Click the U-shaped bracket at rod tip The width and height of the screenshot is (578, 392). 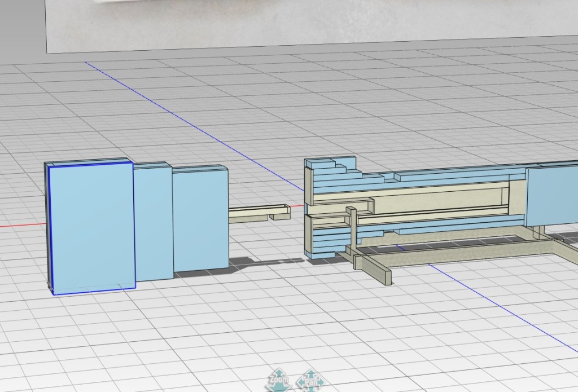tap(281, 213)
